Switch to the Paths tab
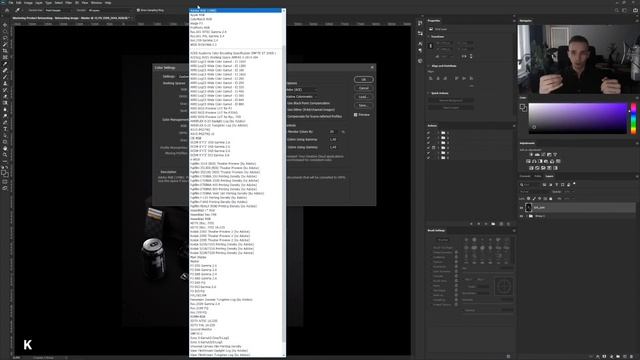Screen dimensions: 640x360 [x=538, y=176]
